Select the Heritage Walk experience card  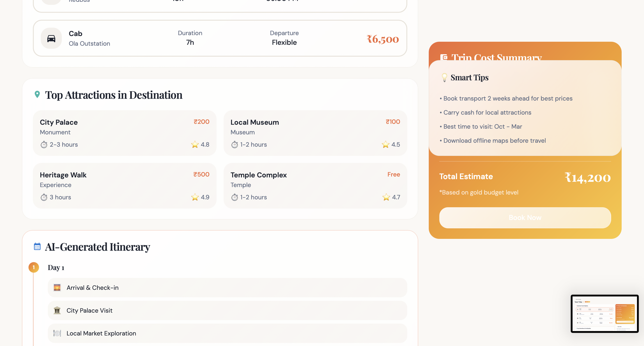(125, 186)
